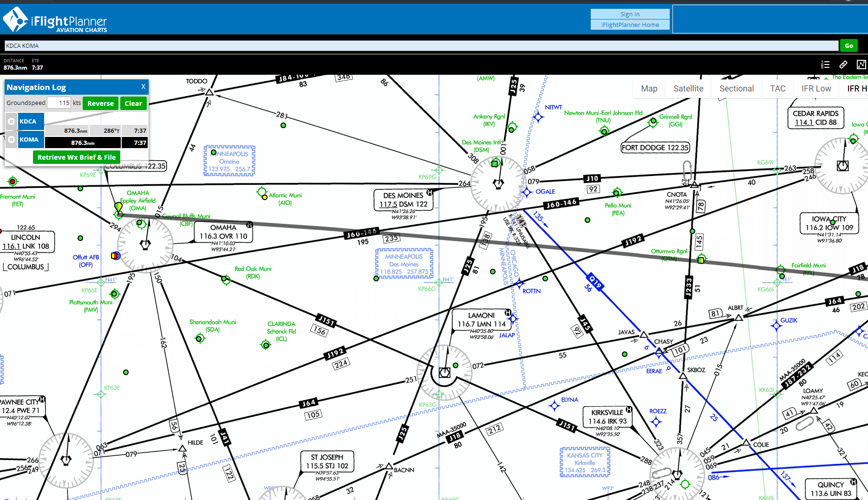This screenshot has height=500, width=868.
Task: Switch to the Satellite view tab
Action: click(x=688, y=89)
